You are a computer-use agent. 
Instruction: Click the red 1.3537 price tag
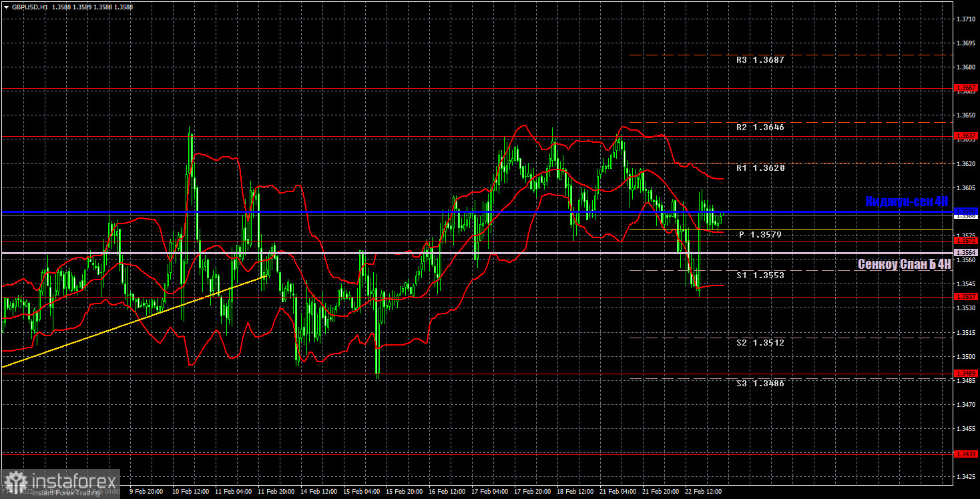pos(967,297)
